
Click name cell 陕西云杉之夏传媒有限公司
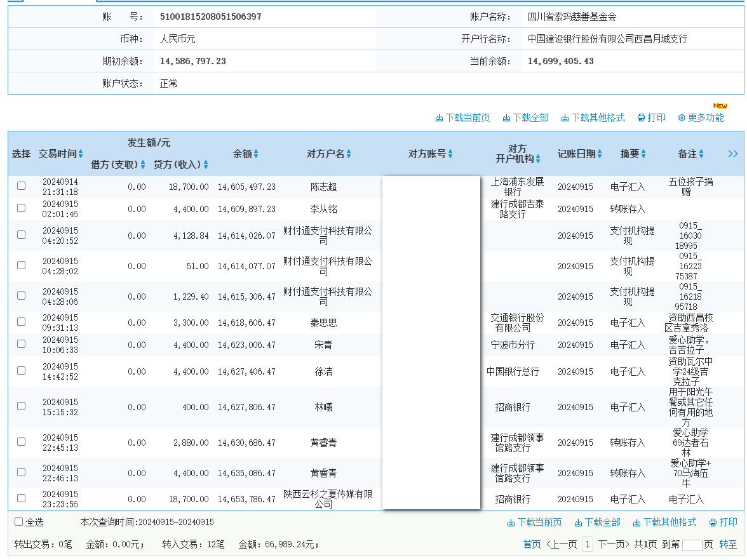(x=328, y=499)
